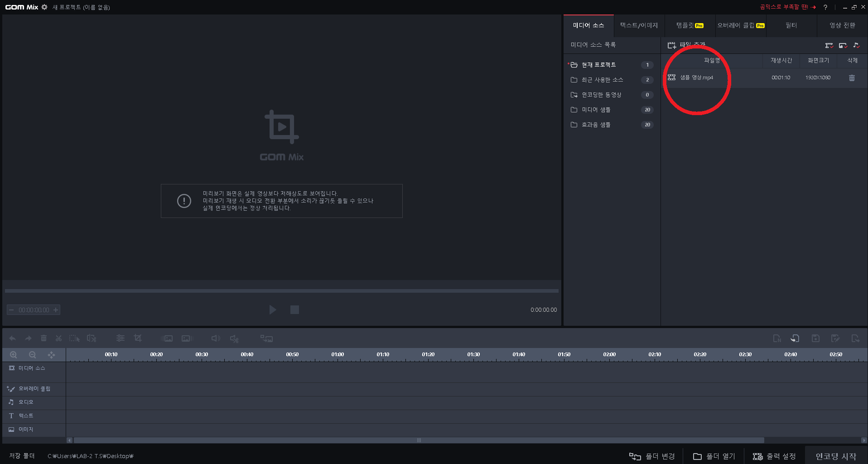
Task: Click the 폴더 열기 button
Action: [x=714, y=456]
